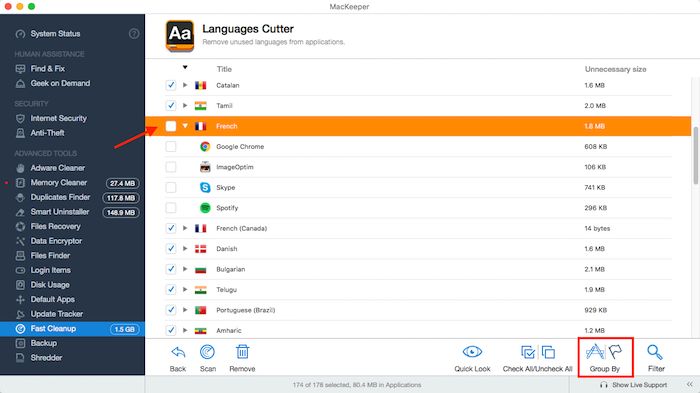700x393 pixels.
Task: Check the ImageOptim checkbox
Action: [171, 167]
